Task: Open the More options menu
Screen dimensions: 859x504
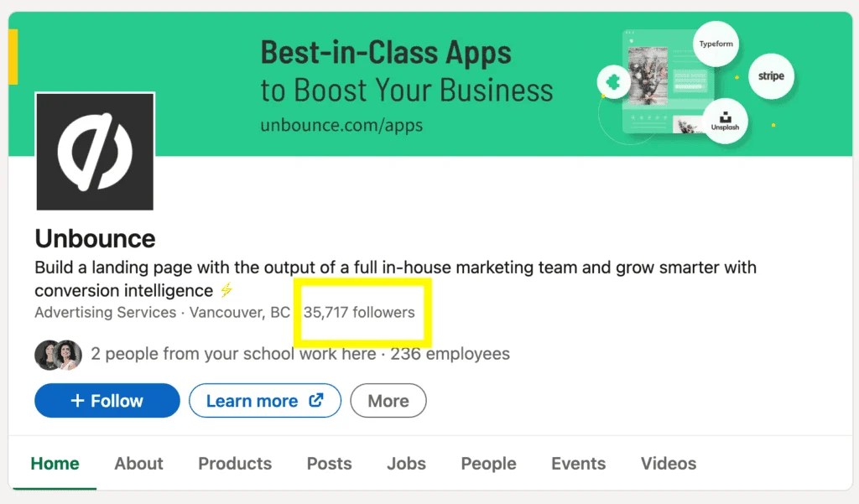Action: coord(388,400)
